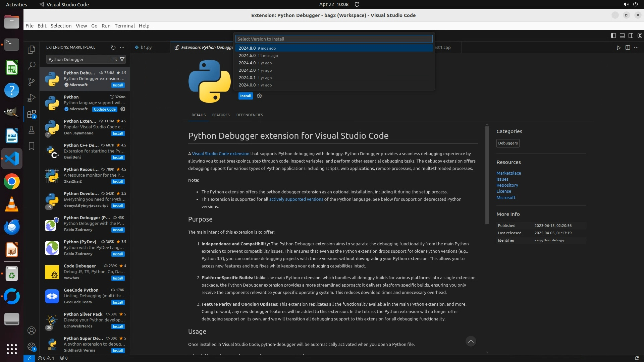The image size is (644, 362).
Task: Clear extensions search results icon
Action: click(x=114, y=59)
